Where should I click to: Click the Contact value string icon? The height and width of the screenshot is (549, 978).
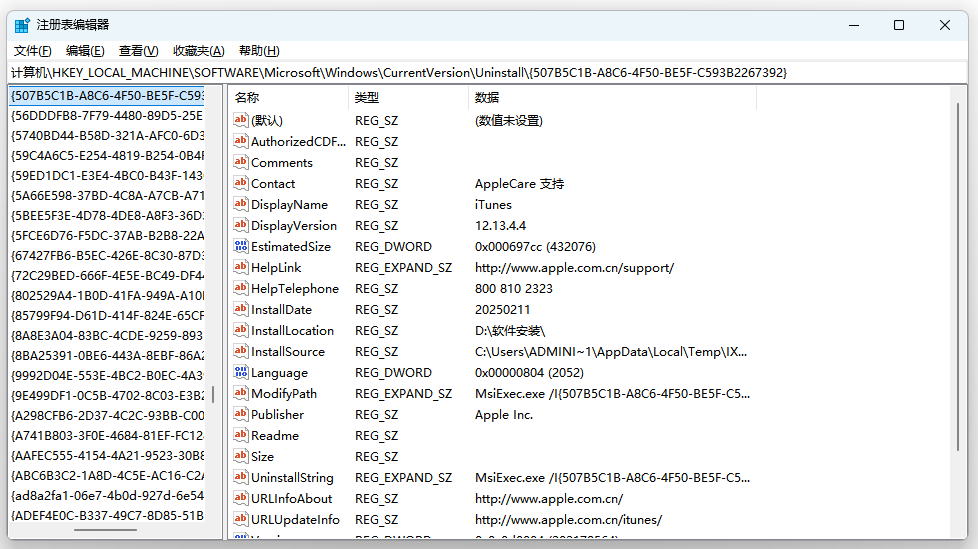241,183
